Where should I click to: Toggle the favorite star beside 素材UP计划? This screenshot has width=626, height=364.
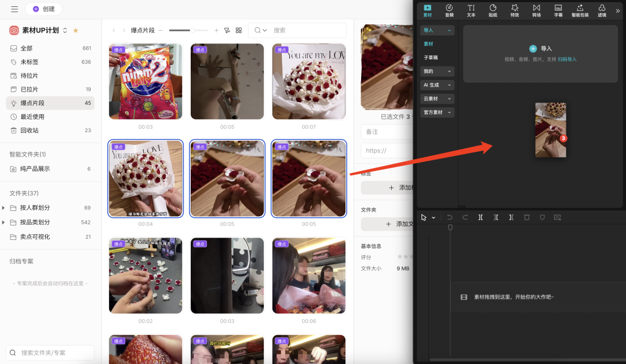(x=75, y=30)
